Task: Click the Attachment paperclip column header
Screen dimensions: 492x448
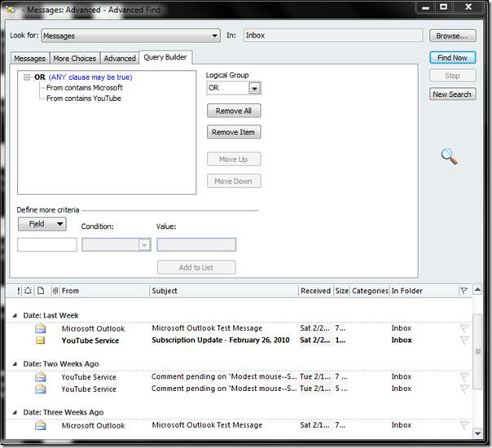Action: click(55, 291)
